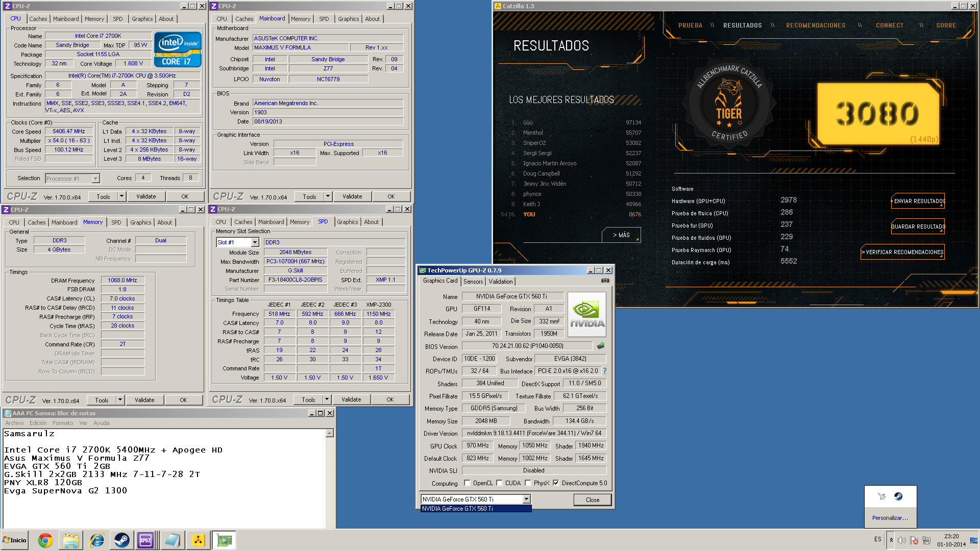This screenshot has height=551, width=980.
Task: Expand Tools arrow in CPU tab window
Action: click(x=121, y=196)
